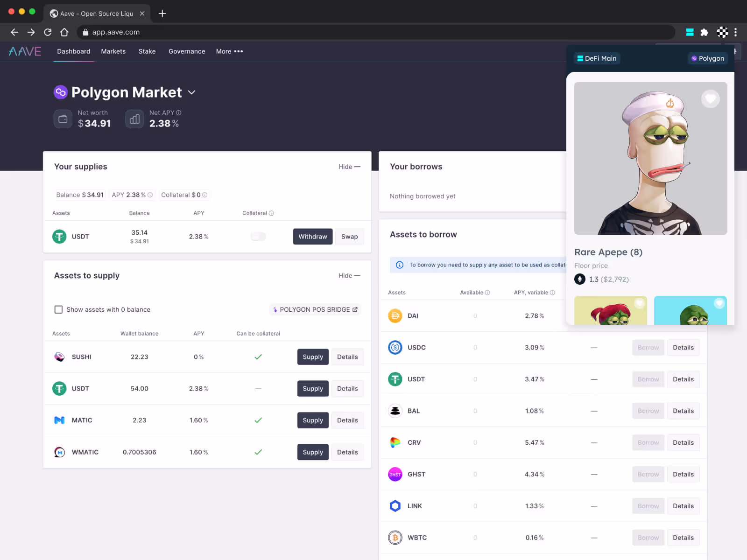
Task: Open the Dashboard tab
Action: (74, 51)
